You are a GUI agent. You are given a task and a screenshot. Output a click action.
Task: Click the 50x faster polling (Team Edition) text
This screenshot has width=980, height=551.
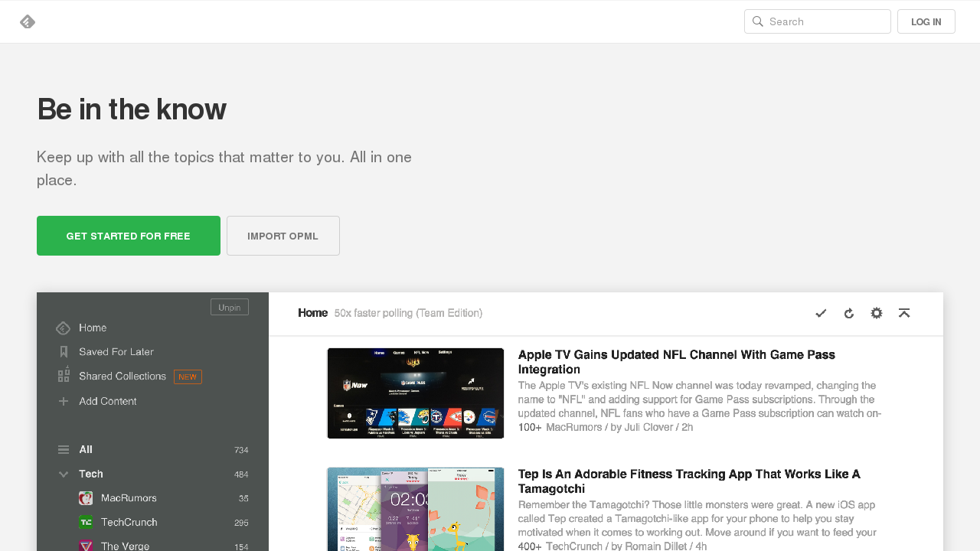(408, 313)
